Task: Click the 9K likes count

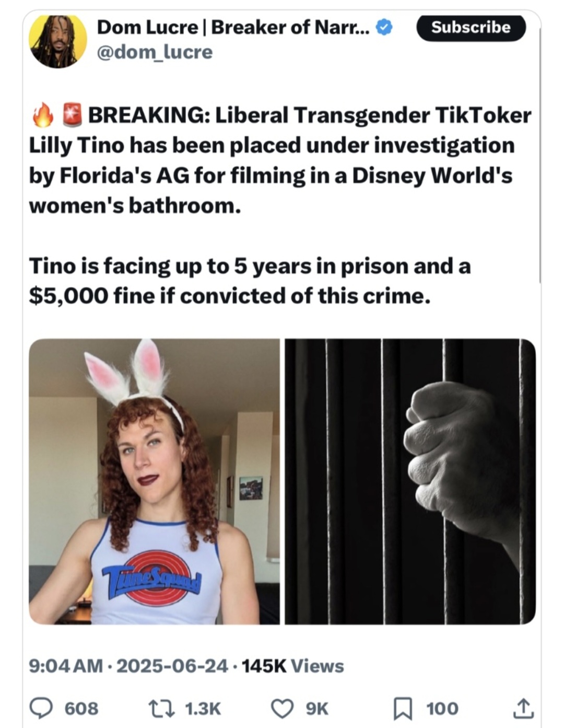Action: click(x=317, y=709)
